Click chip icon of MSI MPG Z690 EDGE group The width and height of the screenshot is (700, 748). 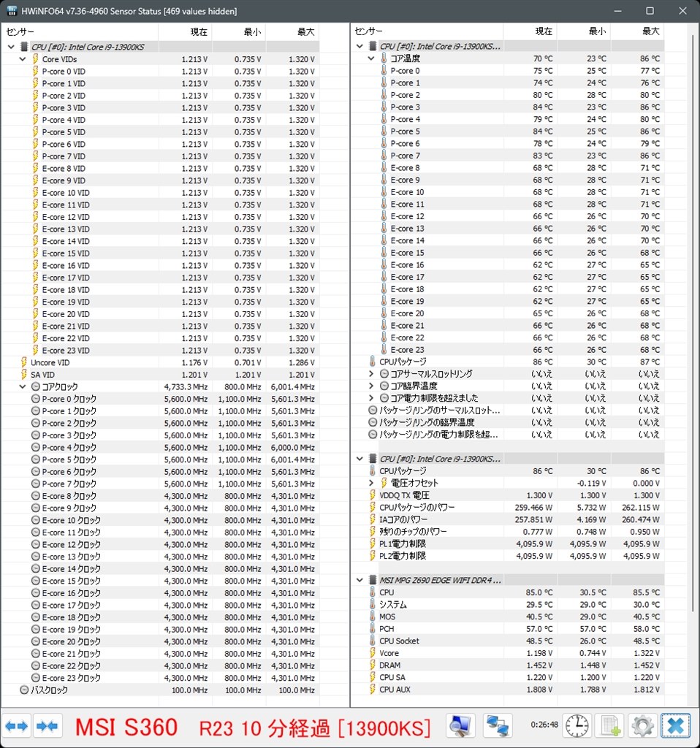(373, 580)
